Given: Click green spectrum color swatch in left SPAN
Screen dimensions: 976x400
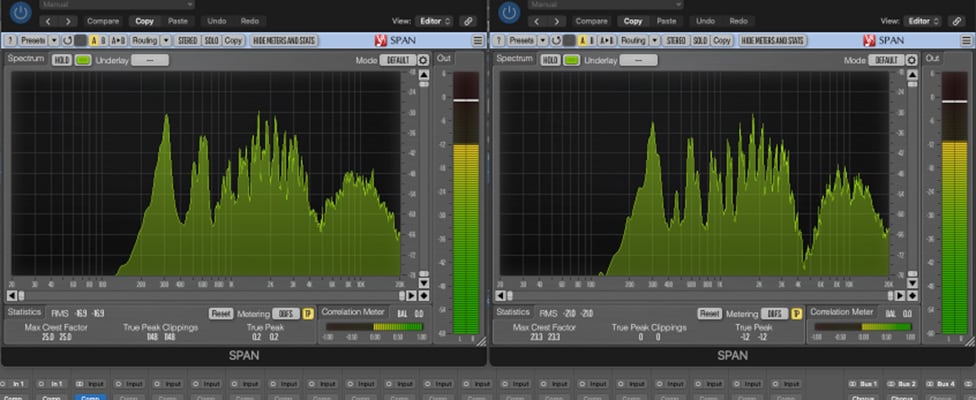Looking at the screenshot, I should [x=83, y=60].
